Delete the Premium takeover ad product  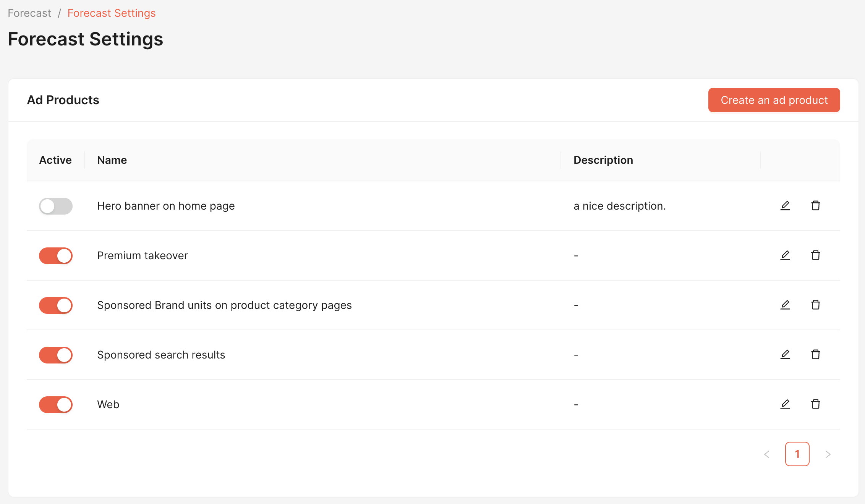point(815,255)
